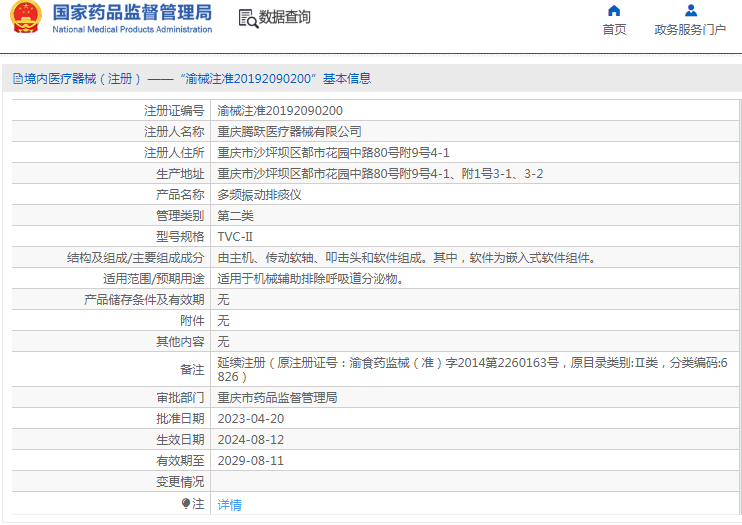The height and width of the screenshot is (525, 742).
Task: Select approving department 重庆市药品监督管理局
Action: click(277, 398)
